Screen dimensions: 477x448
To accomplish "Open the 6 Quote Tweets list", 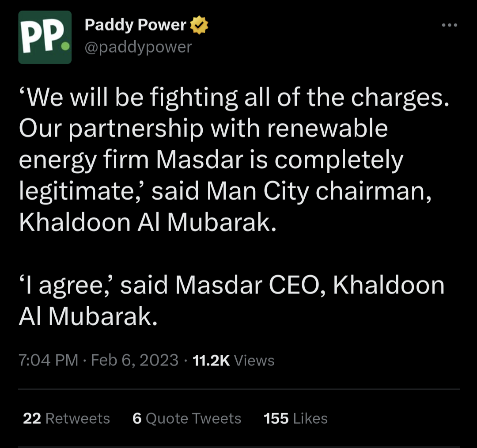I will [187, 418].
